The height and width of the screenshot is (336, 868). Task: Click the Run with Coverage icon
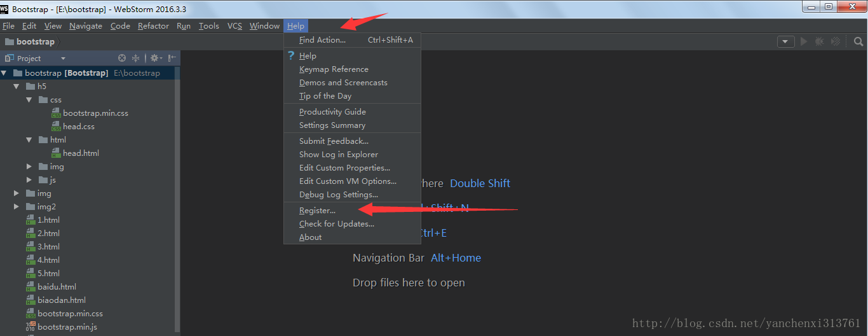pos(836,41)
